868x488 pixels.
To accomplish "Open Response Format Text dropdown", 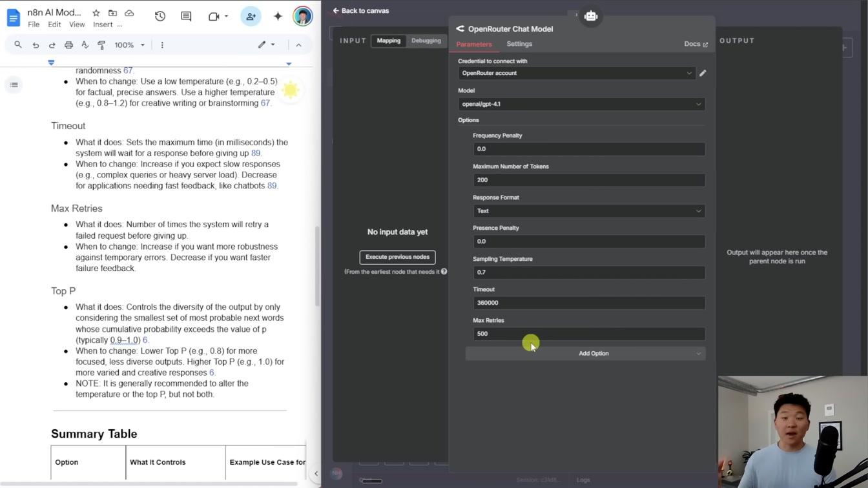I will pyautogui.click(x=589, y=211).
